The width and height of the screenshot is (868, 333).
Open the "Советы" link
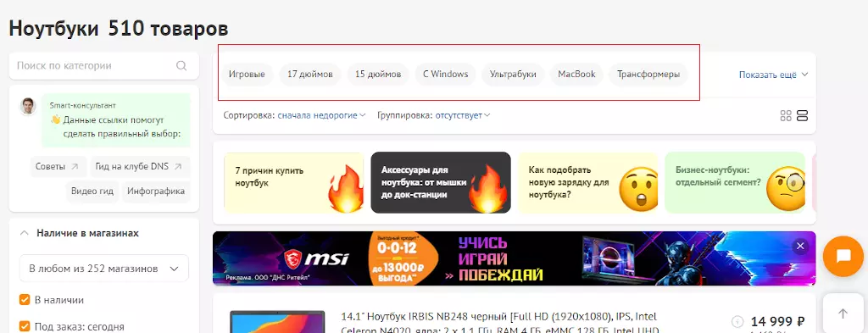coord(58,166)
